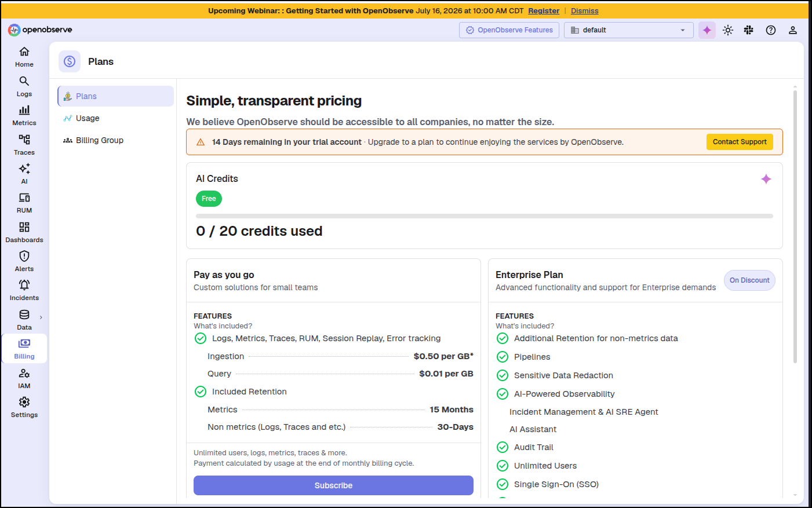Open IAM user management
812x508 pixels.
click(x=24, y=378)
